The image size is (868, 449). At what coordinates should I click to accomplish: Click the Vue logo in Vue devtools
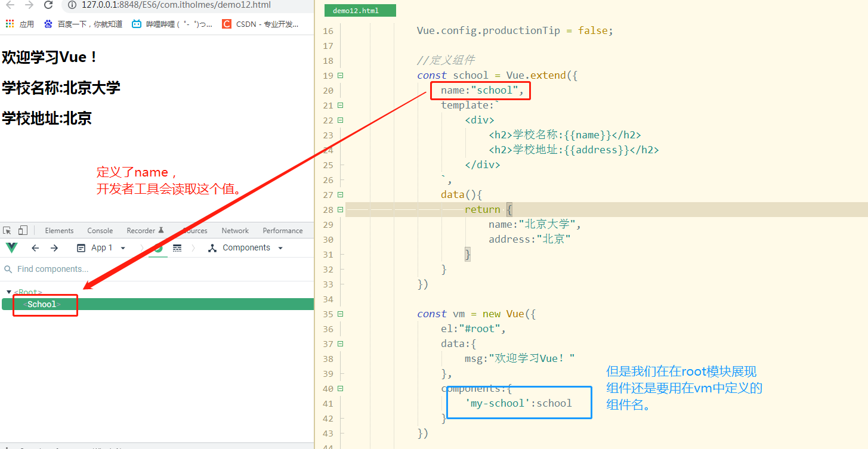(x=11, y=248)
